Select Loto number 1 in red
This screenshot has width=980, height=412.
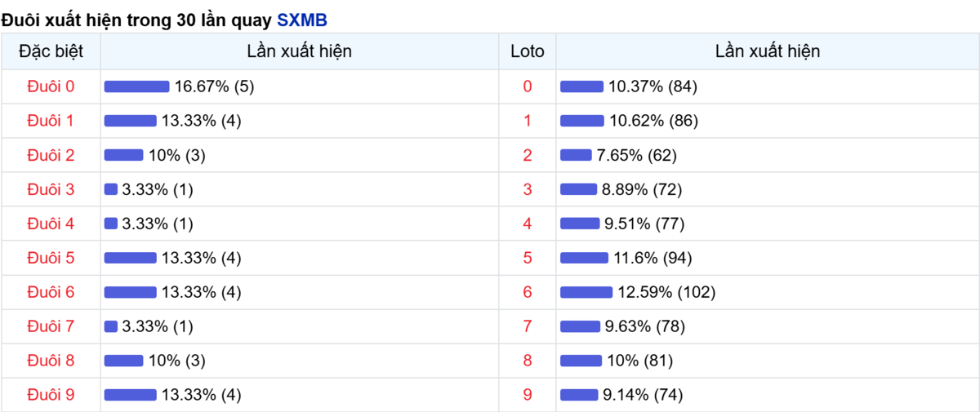pos(527,121)
